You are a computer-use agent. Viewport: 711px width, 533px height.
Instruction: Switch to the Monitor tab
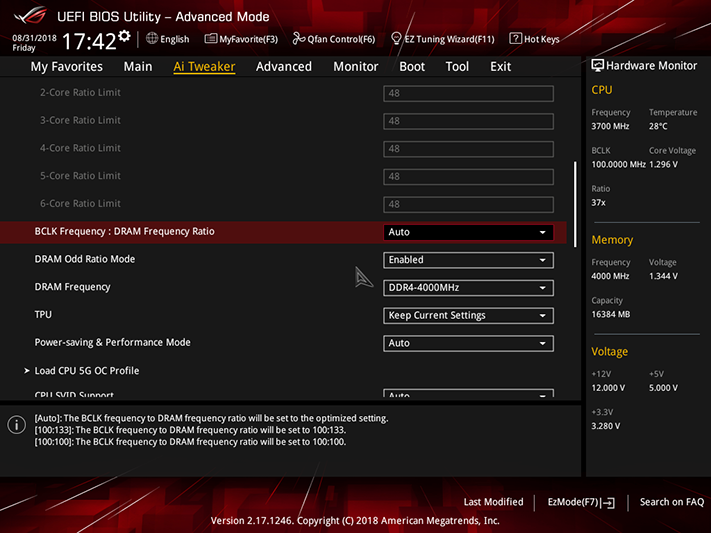pos(356,66)
